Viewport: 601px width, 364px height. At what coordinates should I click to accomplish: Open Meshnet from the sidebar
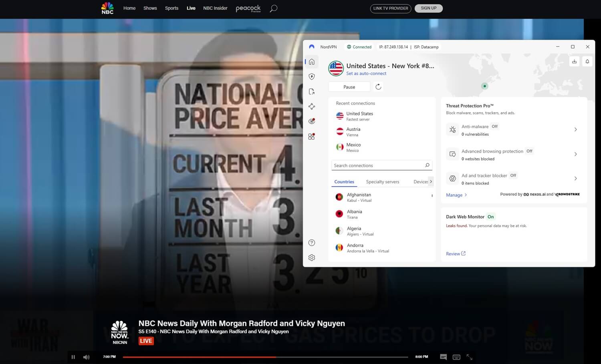point(312,106)
